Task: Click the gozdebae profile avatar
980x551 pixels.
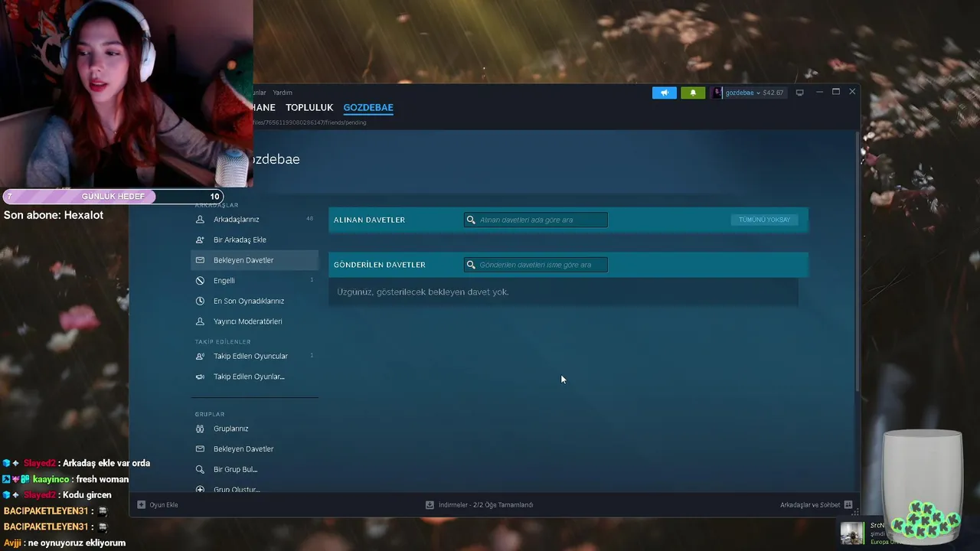Action: (717, 93)
